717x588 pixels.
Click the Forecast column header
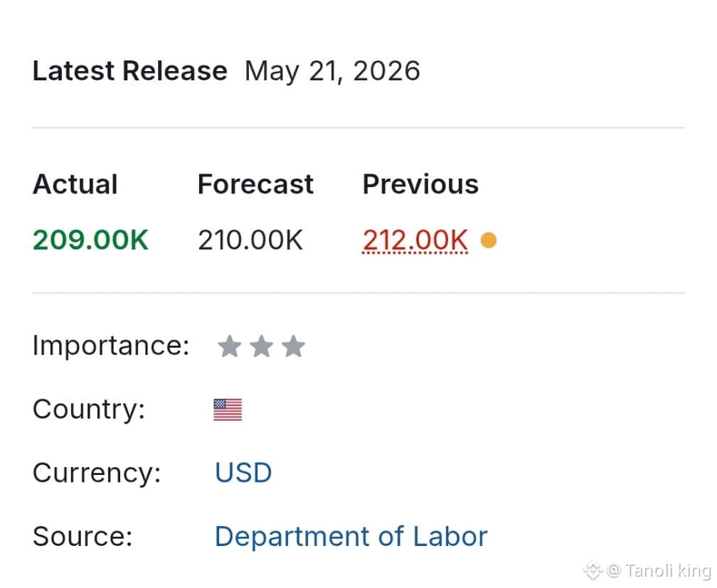[x=255, y=184]
